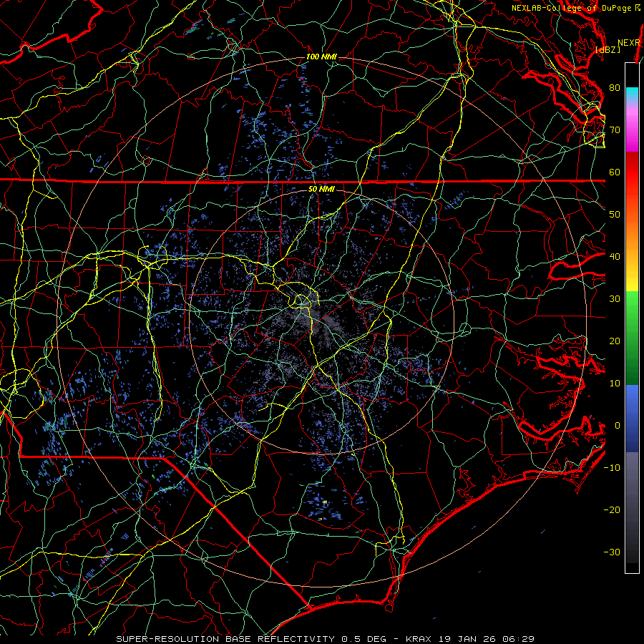644x644 pixels.
Task: Click the "80" value on the dBZ scale
Action: [615, 88]
